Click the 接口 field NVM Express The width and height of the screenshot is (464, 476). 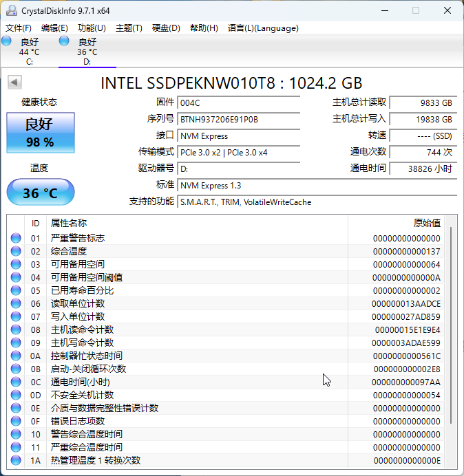tap(238, 136)
